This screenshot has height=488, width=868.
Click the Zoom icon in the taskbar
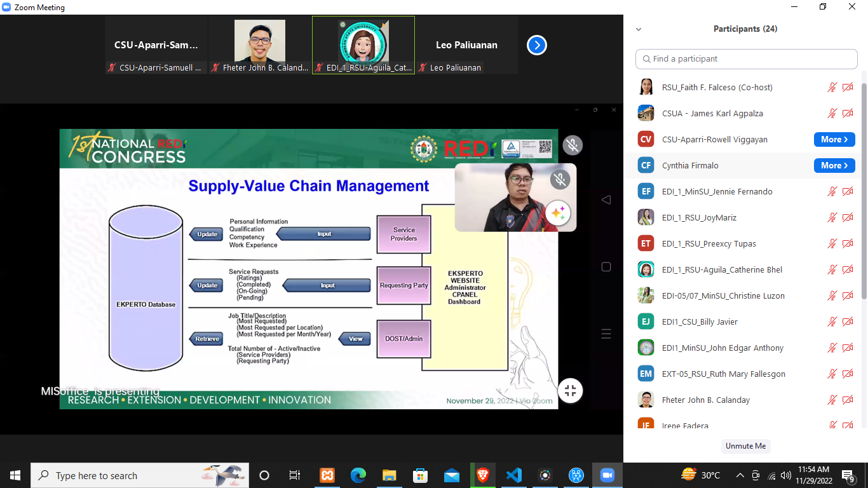[607, 475]
